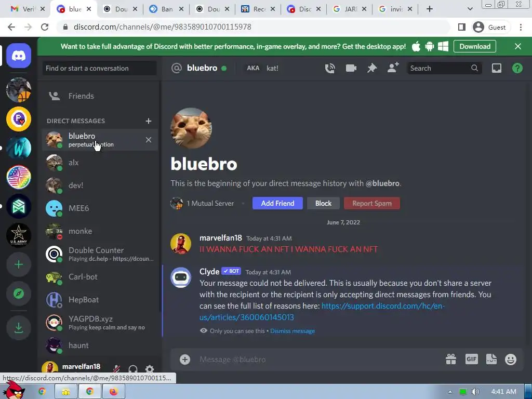The width and height of the screenshot is (532, 399).
Task: Click the gift Nitro icon
Action: (450, 359)
